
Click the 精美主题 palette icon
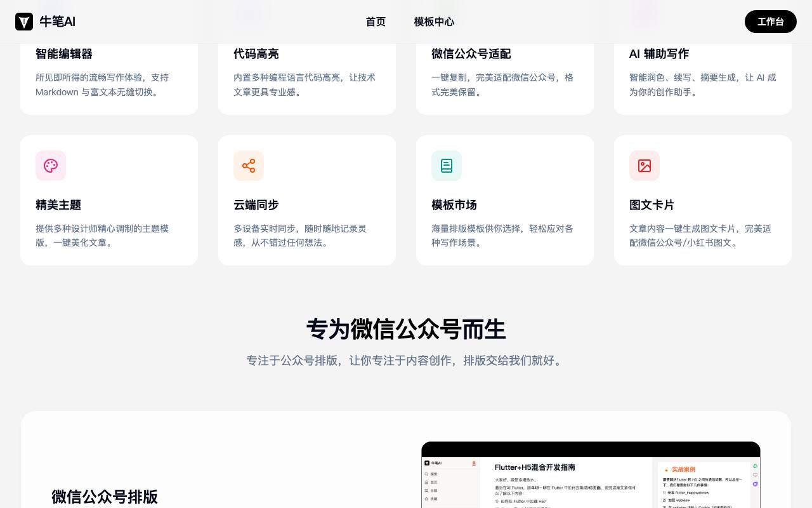point(51,166)
